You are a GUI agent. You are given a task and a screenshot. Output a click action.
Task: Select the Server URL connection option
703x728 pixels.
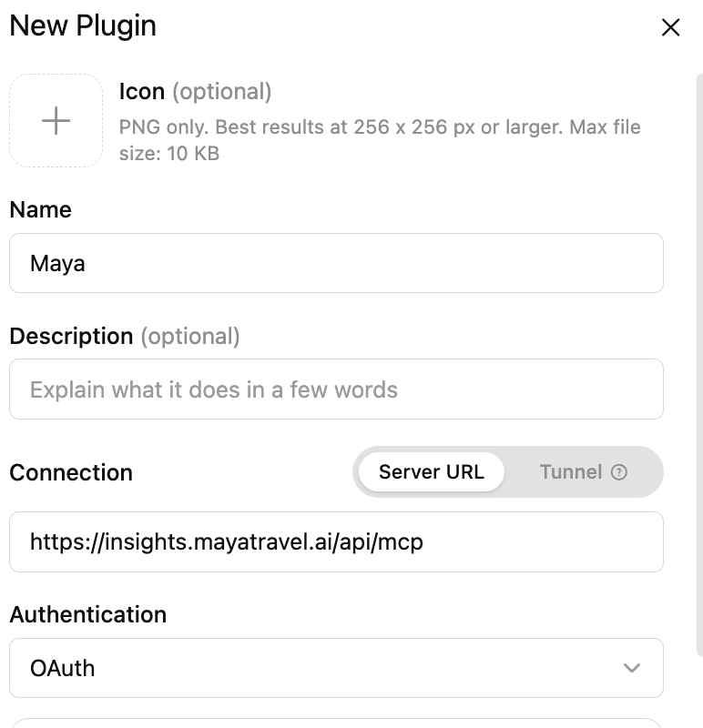pos(432,472)
